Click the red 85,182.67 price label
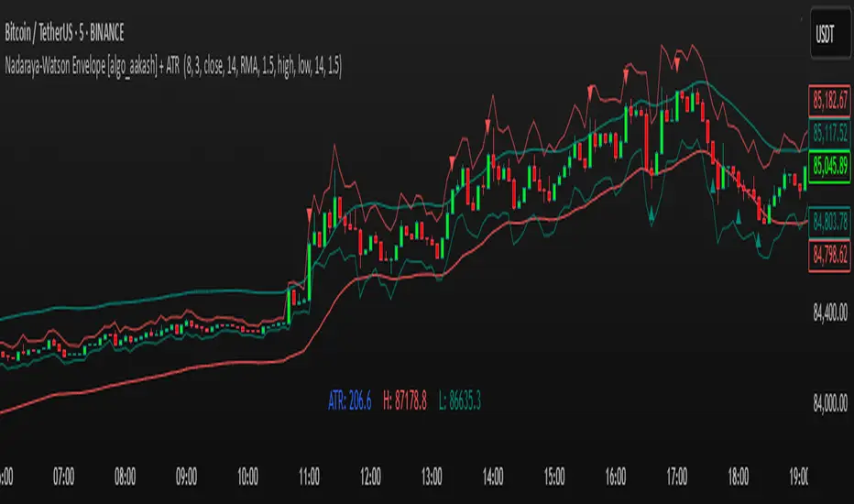 point(829,100)
